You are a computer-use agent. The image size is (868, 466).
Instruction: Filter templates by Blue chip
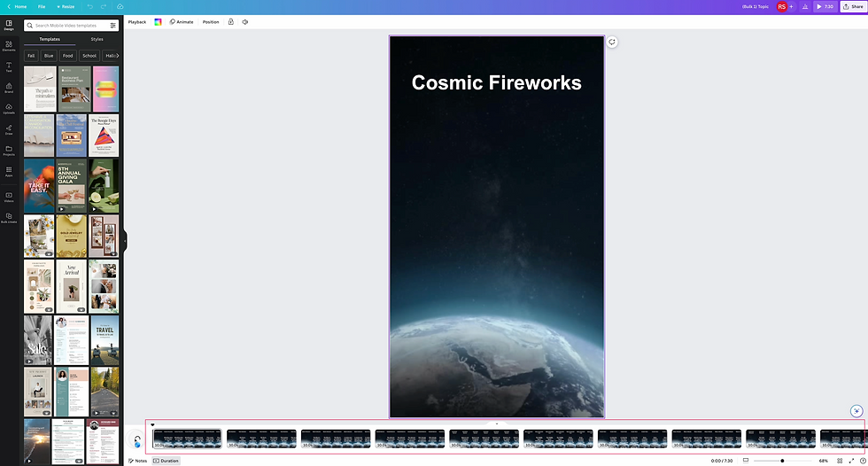(49, 55)
